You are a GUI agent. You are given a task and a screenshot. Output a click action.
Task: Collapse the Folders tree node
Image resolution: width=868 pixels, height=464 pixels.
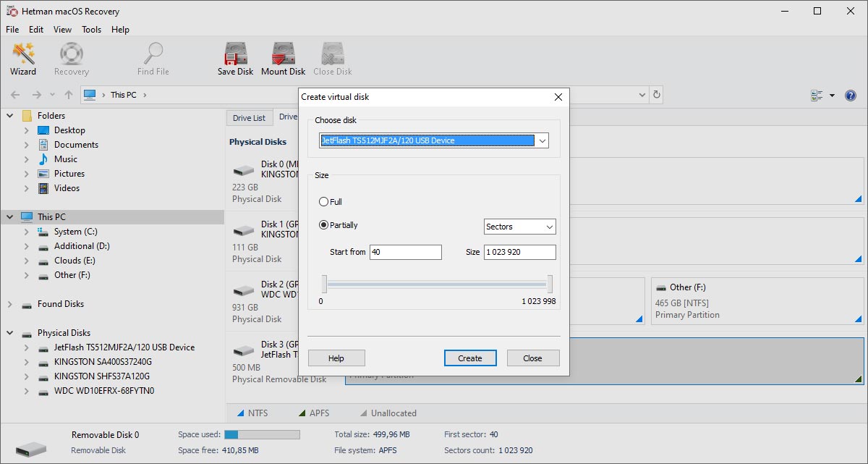tap(10, 116)
